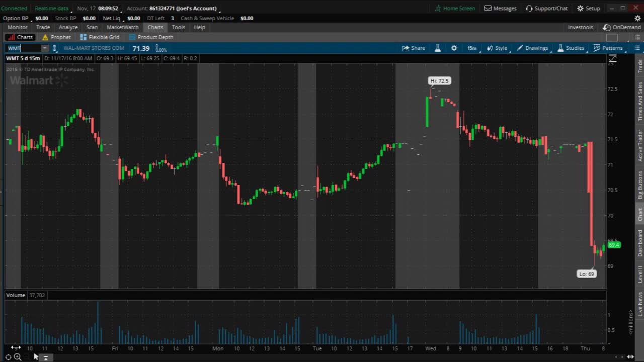
Task: Open the sub-tab row list menu icon
Action: pyautogui.click(x=637, y=37)
